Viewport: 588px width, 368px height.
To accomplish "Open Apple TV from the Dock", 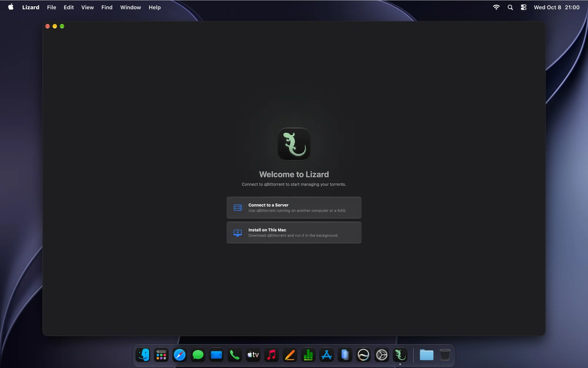I will click(253, 355).
